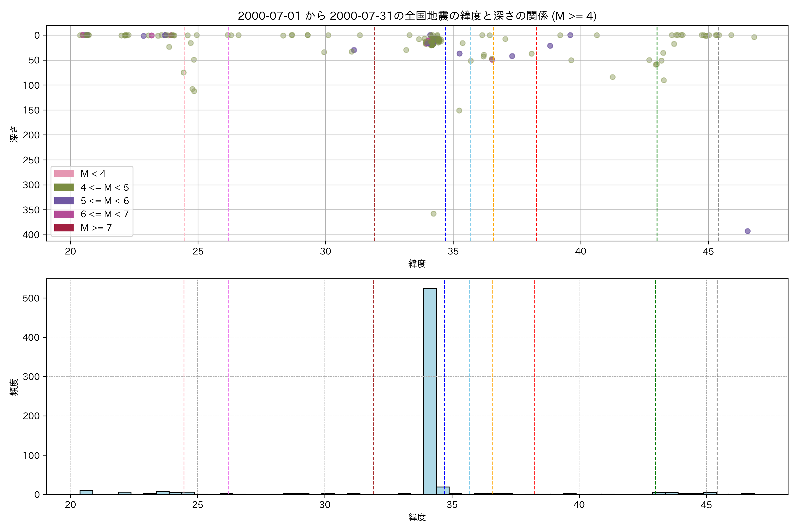Screen dimensions: 798x532
Task: Click the olive 4 <= M < 5 swatch
Action: tap(64, 187)
